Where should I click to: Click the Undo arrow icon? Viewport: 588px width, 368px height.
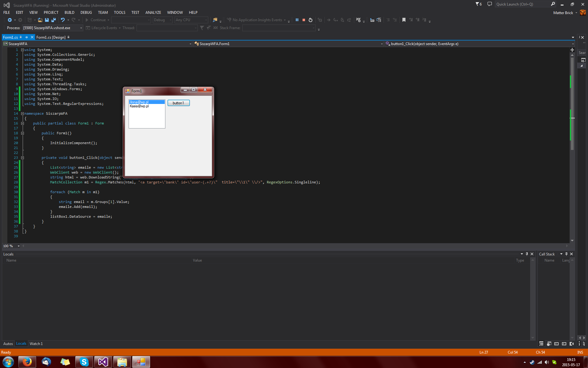pos(63,20)
